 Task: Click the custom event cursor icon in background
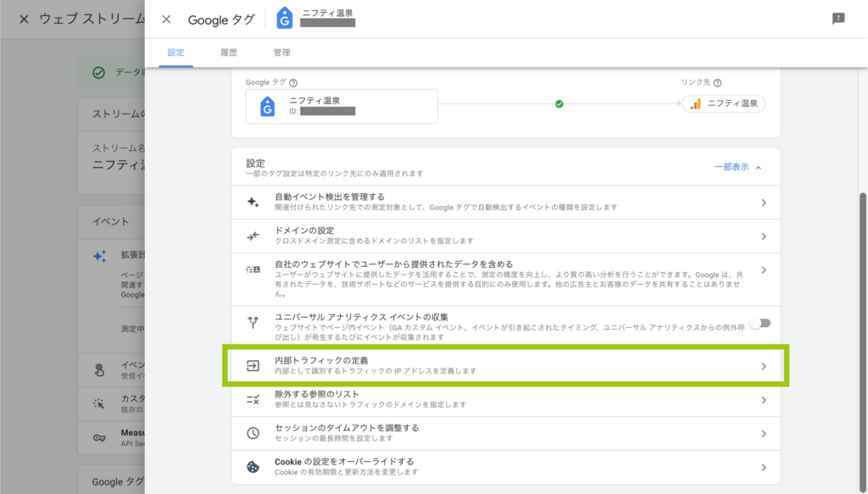(99, 404)
